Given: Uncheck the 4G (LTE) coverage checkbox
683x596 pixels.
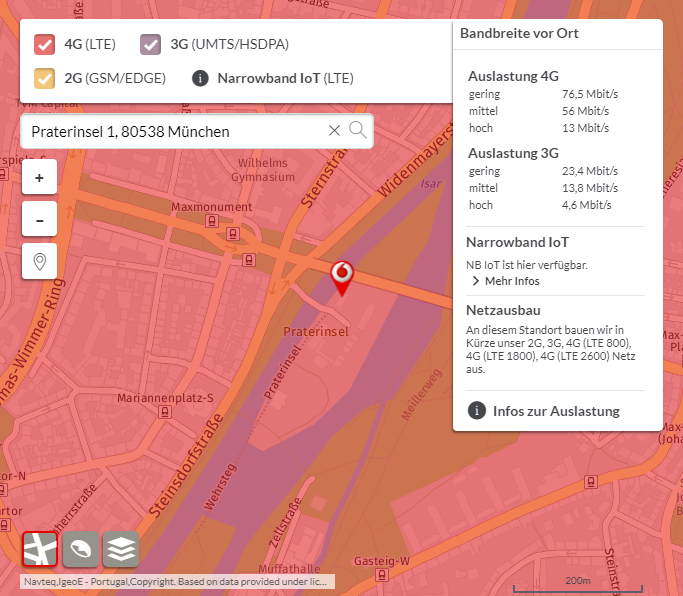Looking at the screenshot, I should point(44,44).
